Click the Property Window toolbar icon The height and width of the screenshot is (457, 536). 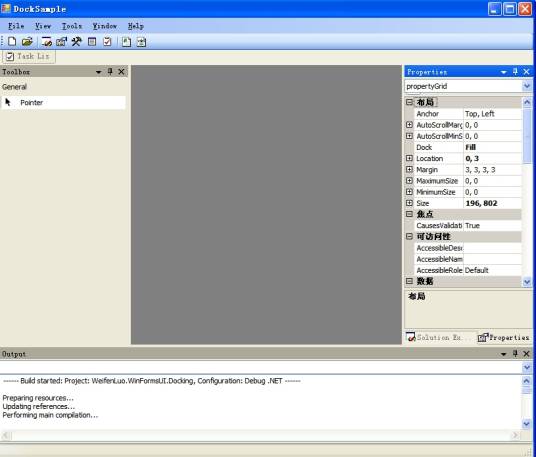coord(62,42)
